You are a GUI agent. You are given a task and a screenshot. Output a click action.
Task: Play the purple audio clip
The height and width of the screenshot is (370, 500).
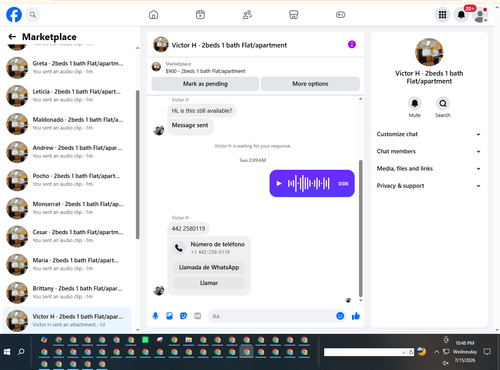pyautogui.click(x=279, y=183)
